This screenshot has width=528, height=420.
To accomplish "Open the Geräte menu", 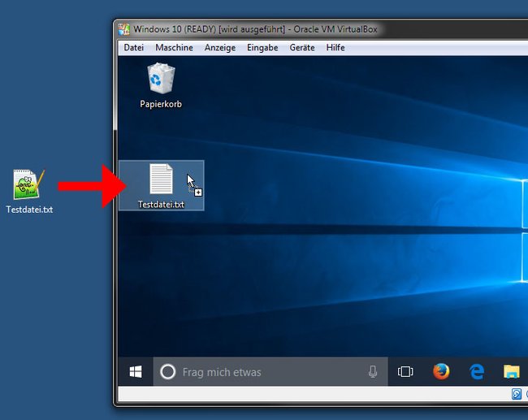I will click(x=302, y=47).
